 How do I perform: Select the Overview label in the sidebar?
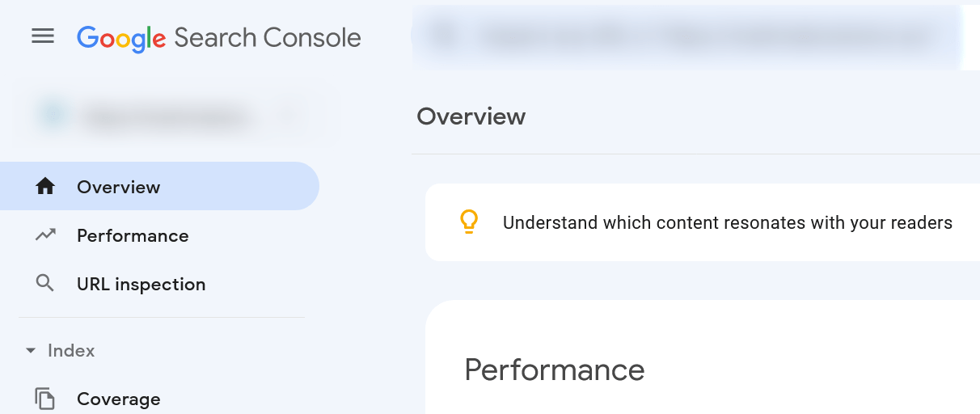click(x=118, y=187)
